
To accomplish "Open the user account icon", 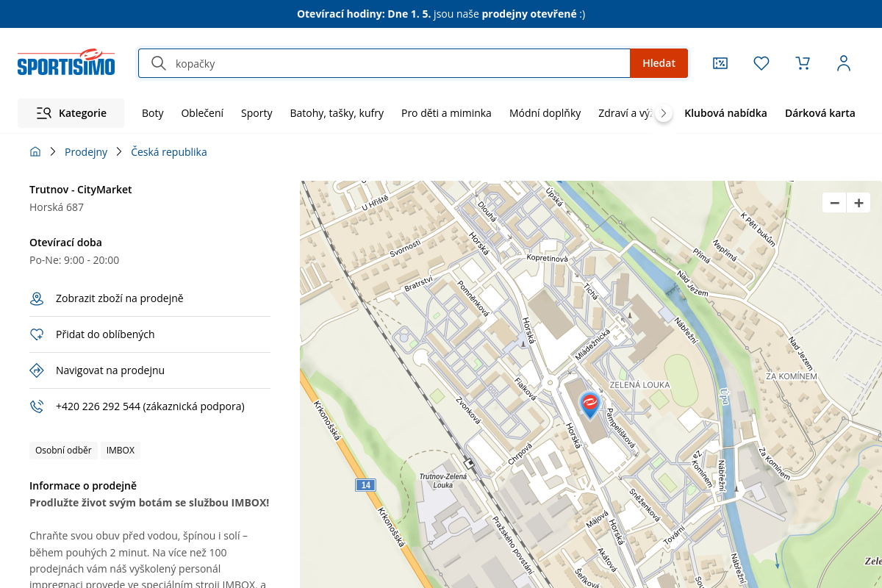I will pyautogui.click(x=844, y=63).
